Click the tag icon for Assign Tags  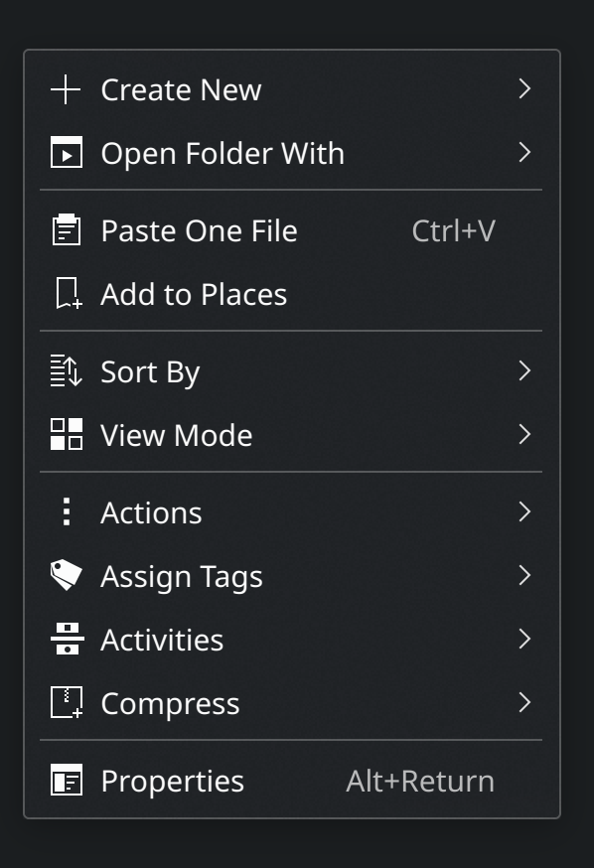[x=67, y=575]
